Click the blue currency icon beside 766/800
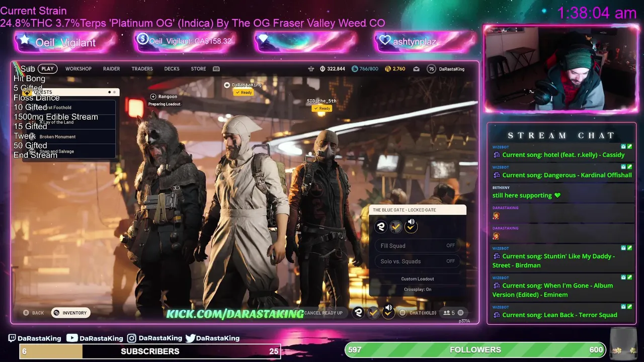644x362 pixels. click(355, 69)
